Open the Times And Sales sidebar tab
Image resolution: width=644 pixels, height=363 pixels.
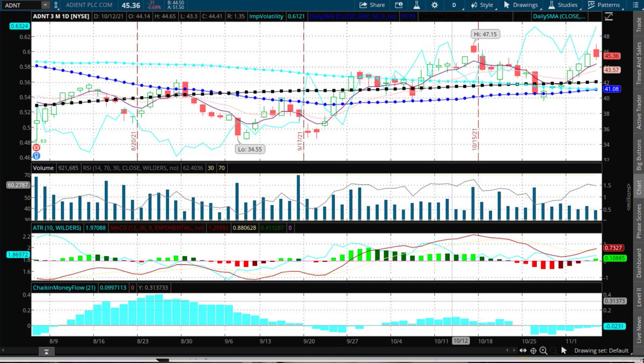639,63
